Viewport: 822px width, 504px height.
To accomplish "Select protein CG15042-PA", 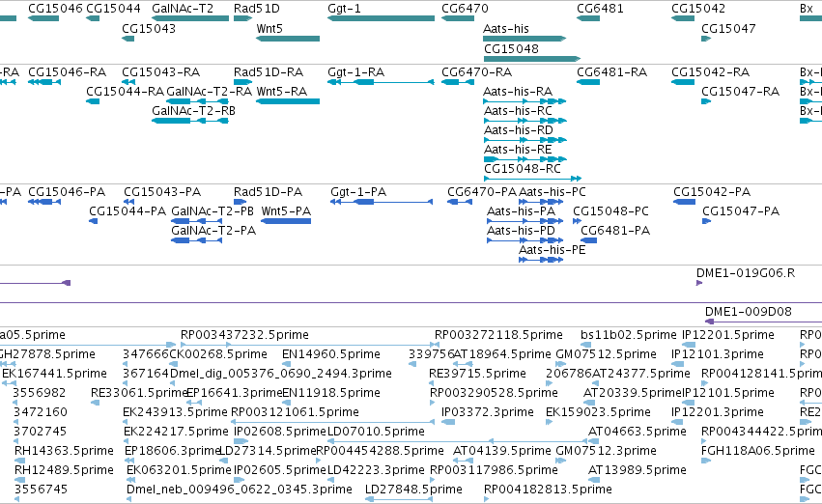I will click(712, 192).
